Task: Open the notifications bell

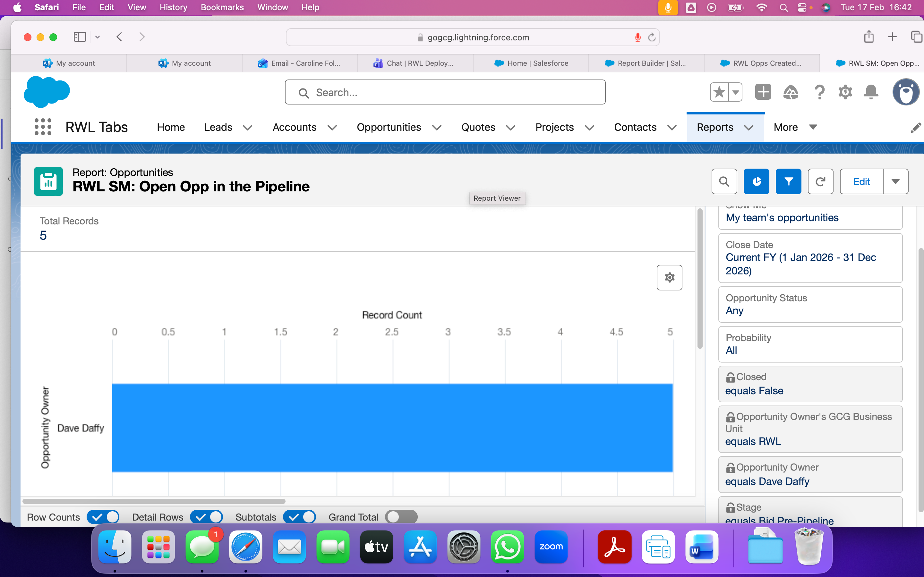Action: point(870,92)
